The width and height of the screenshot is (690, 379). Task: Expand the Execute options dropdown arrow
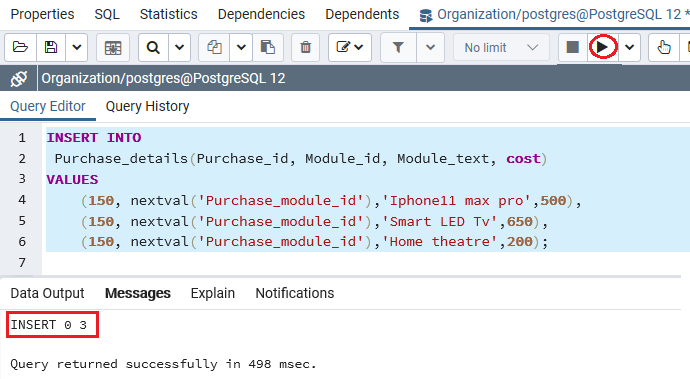[629, 47]
